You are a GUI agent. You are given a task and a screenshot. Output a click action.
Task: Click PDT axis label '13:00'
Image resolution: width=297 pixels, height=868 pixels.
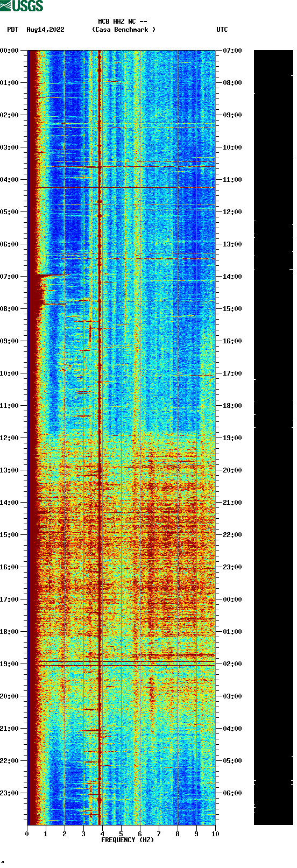9,470
